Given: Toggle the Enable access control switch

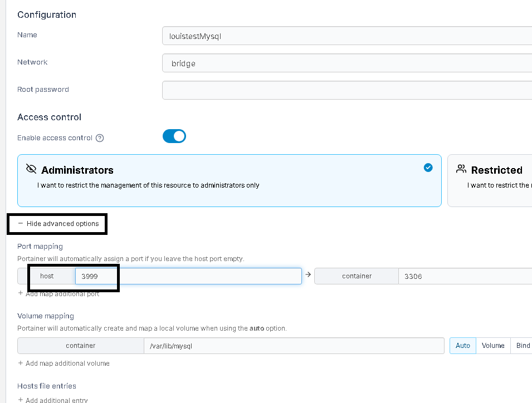Looking at the screenshot, I should [174, 136].
